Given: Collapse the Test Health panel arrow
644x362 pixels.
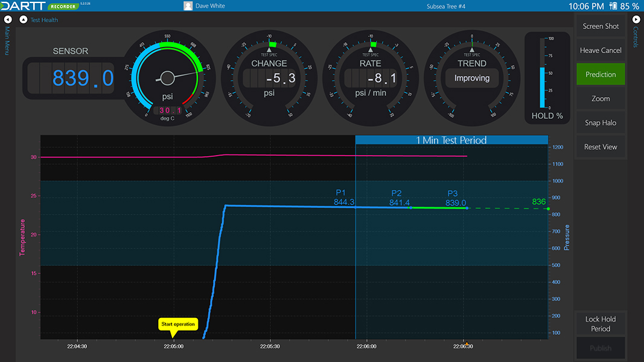Looking at the screenshot, I should click(x=23, y=19).
